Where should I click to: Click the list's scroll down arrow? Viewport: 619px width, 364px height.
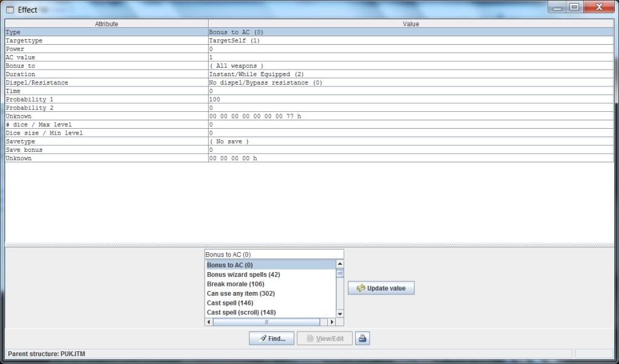339,313
